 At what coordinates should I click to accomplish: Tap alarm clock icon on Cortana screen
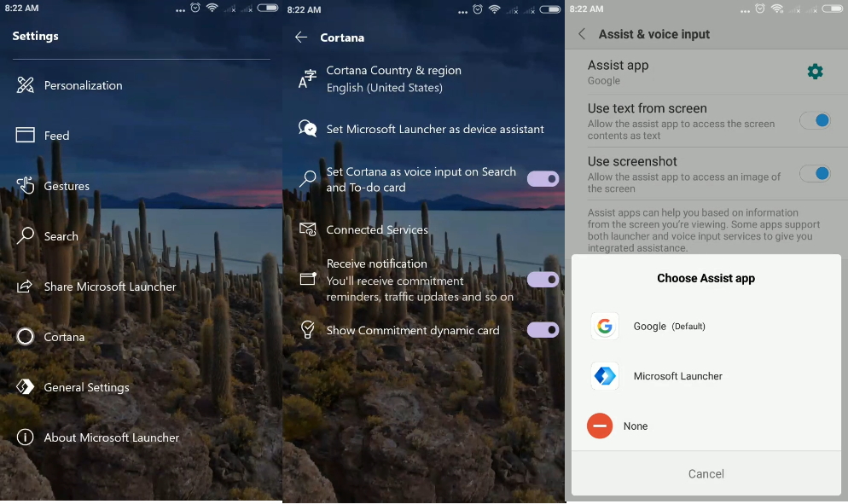pyautogui.click(x=478, y=9)
